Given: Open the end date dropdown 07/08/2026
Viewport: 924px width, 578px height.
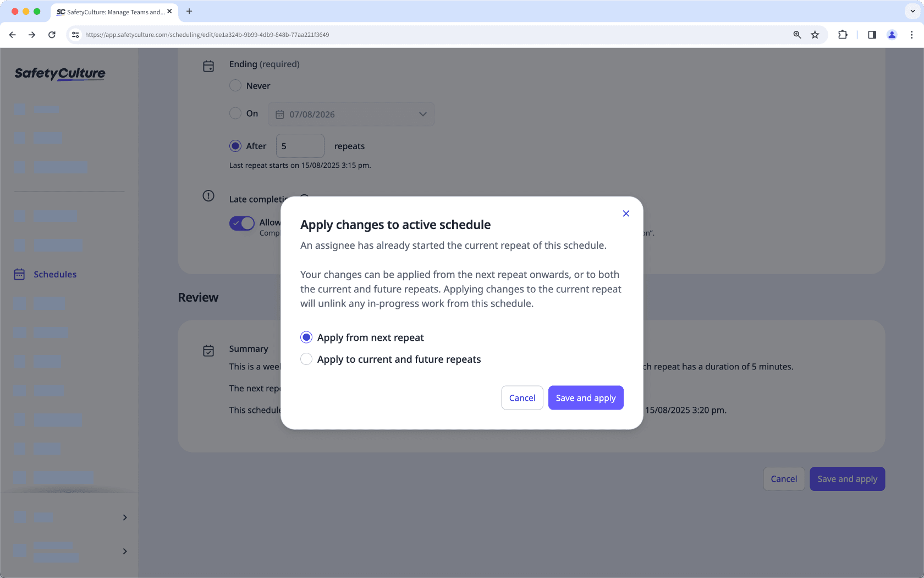Looking at the screenshot, I should (x=351, y=114).
